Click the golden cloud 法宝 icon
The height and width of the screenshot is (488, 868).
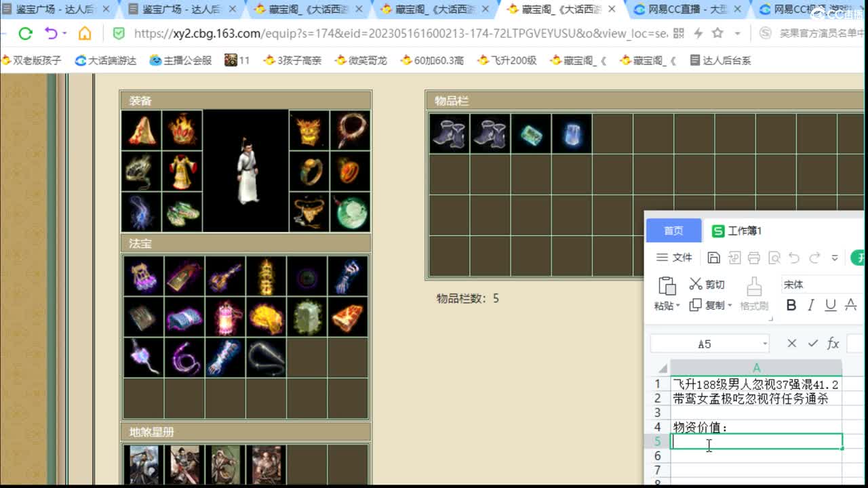tap(266, 317)
